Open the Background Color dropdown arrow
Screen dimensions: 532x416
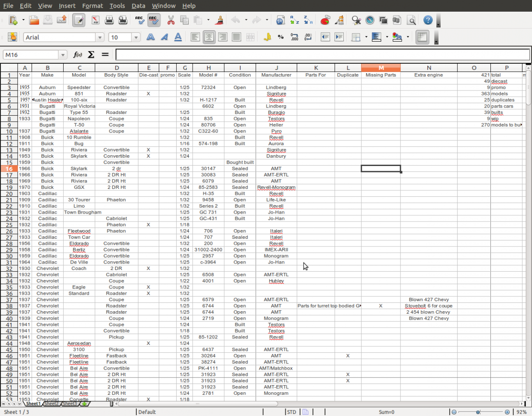coord(387,37)
